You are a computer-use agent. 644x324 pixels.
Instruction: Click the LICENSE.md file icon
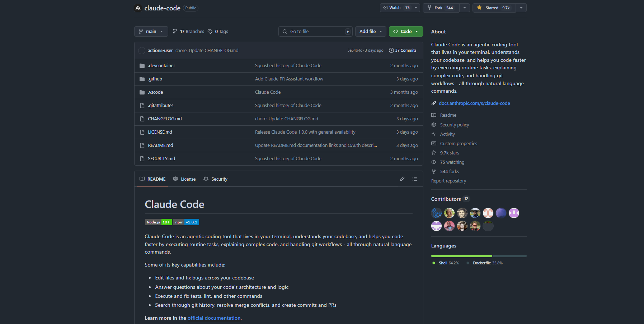click(142, 132)
